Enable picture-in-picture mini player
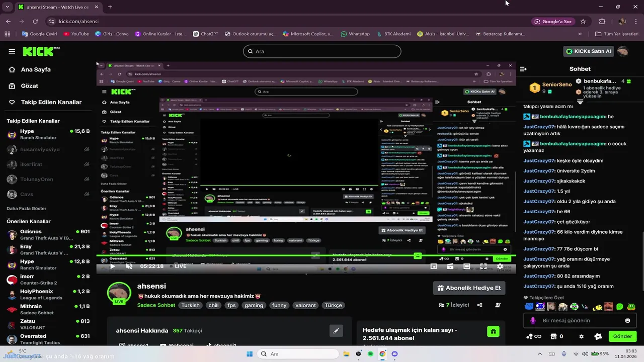Image resolution: width=644 pixels, height=362 pixels. (x=434, y=266)
